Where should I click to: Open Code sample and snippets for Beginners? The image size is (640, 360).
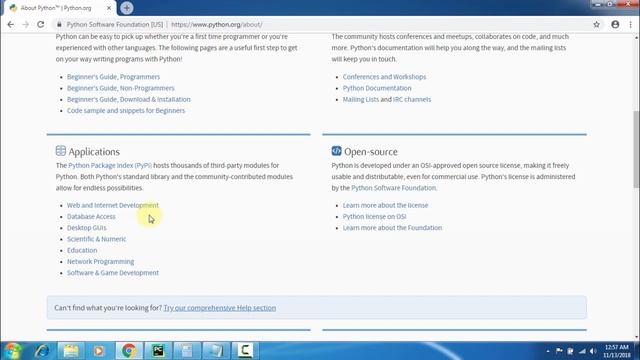[126, 111]
